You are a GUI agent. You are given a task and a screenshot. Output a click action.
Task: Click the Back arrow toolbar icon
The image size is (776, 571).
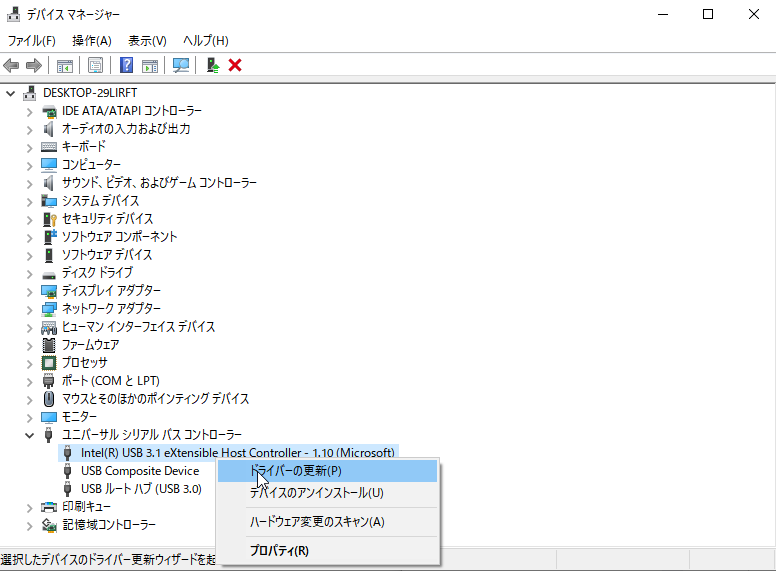pos(11,65)
